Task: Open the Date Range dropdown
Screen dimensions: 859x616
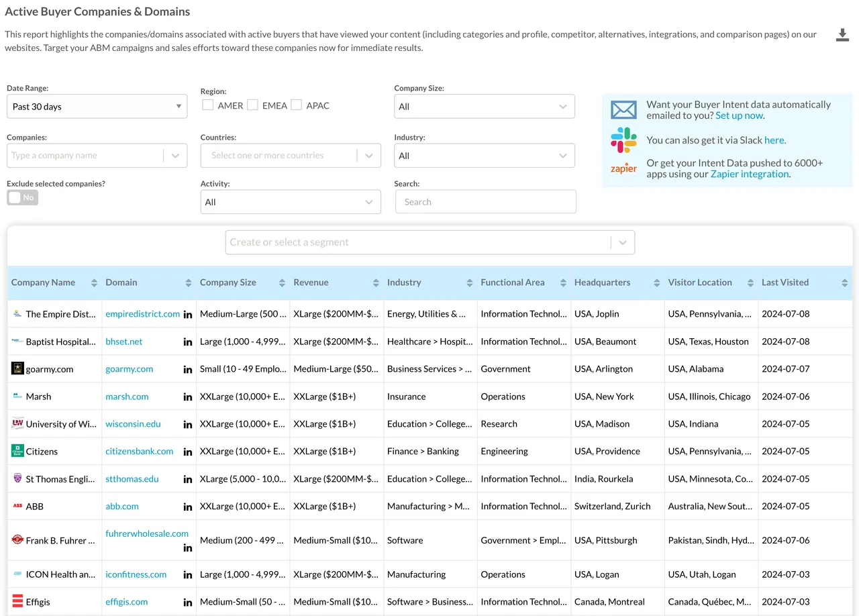Action: click(97, 106)
